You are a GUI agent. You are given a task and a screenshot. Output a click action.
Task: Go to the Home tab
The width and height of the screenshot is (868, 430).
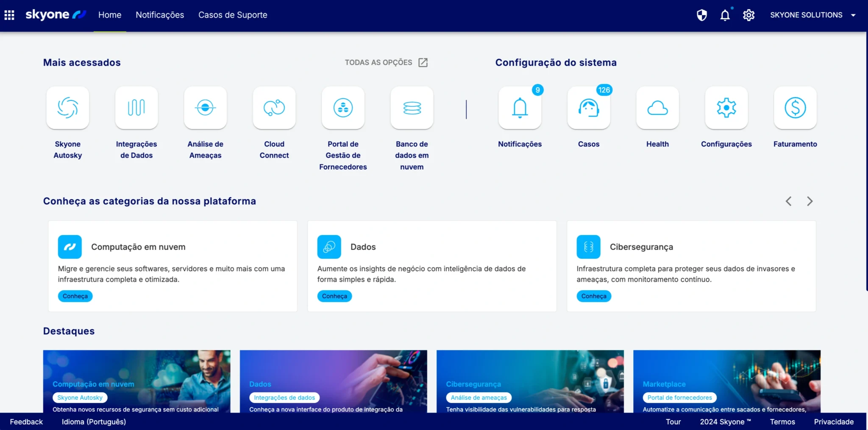coord(110,15)
